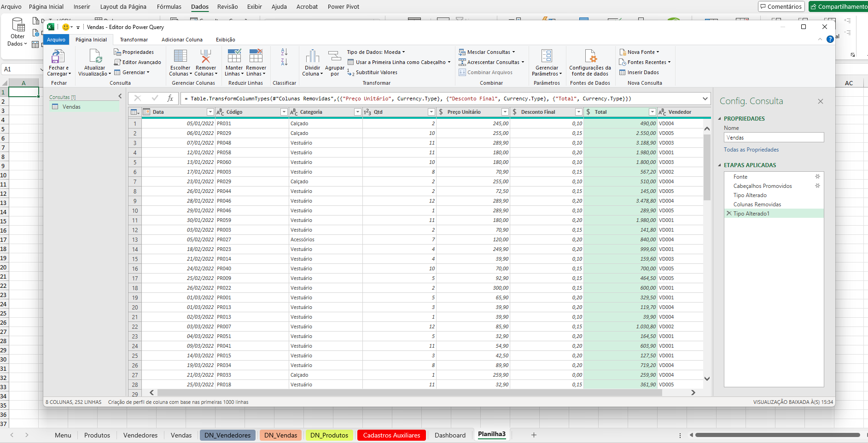Open the Data column filter dropdown
868x443 pixels.
210,112
